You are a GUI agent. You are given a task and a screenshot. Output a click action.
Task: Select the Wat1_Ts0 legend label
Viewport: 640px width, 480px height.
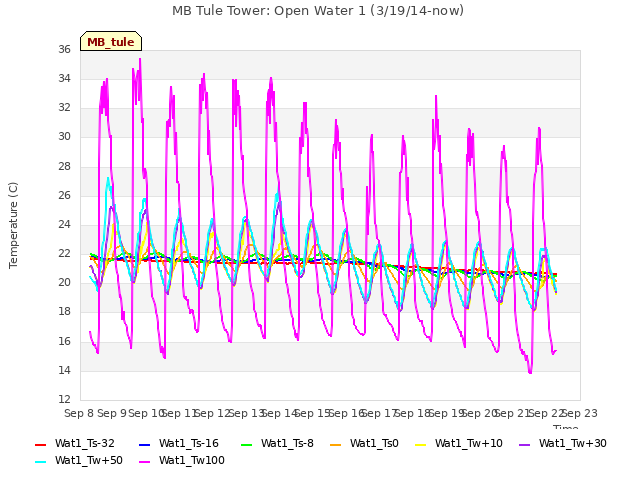374,444
